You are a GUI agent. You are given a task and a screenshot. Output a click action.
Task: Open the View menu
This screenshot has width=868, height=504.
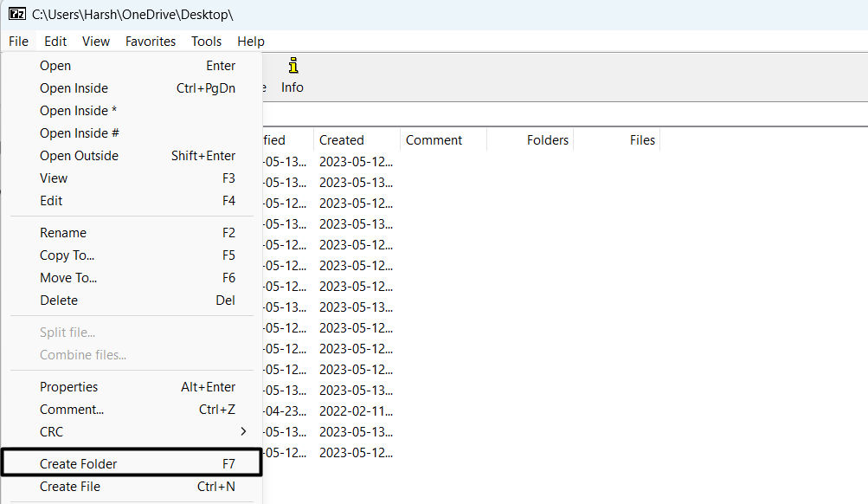[96, 42]
